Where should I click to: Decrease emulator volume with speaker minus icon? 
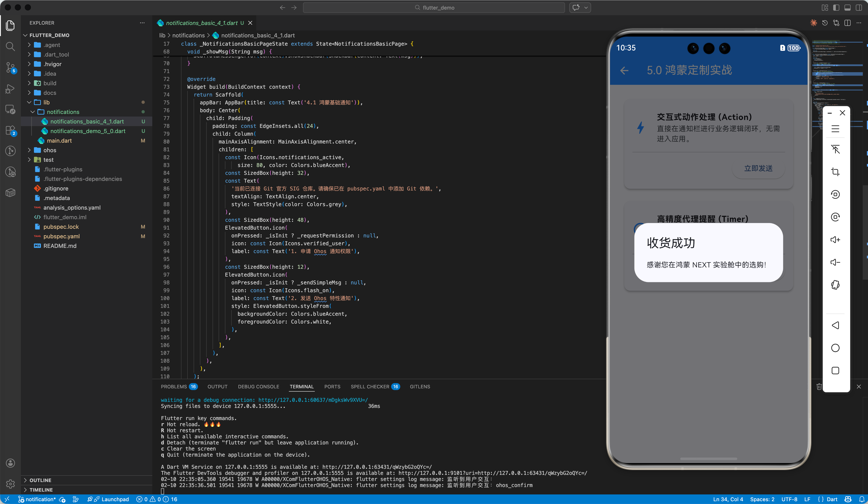pyautogui.click(x=835, y=262)
